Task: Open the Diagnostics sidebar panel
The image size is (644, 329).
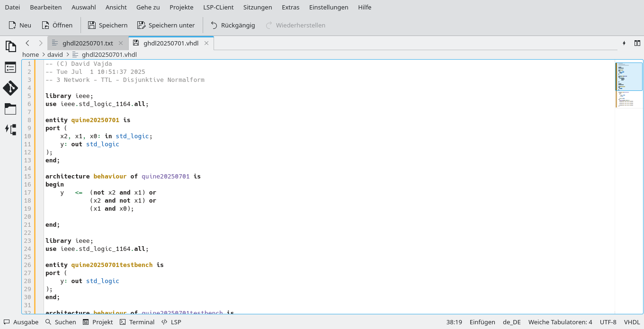Action: (10, 129)
